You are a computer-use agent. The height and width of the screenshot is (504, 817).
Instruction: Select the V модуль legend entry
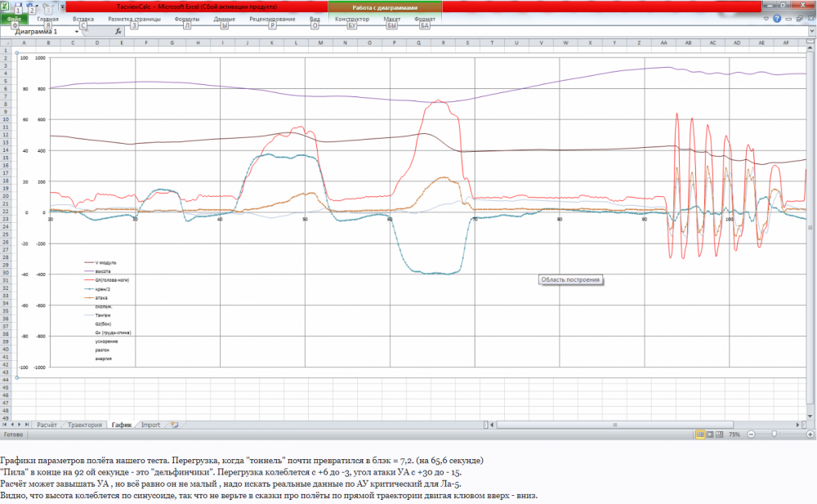click(x=100, y=263)
